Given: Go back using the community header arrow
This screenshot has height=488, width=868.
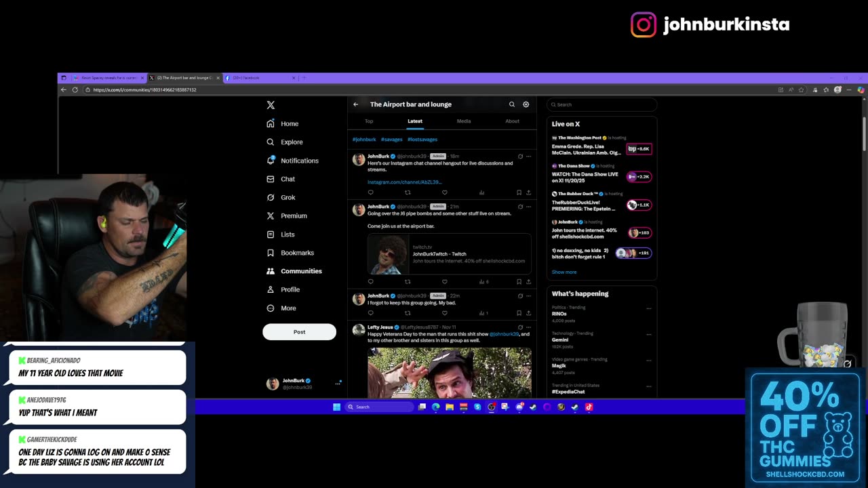Looking at the screenshot, I should [x=355, y=104].
